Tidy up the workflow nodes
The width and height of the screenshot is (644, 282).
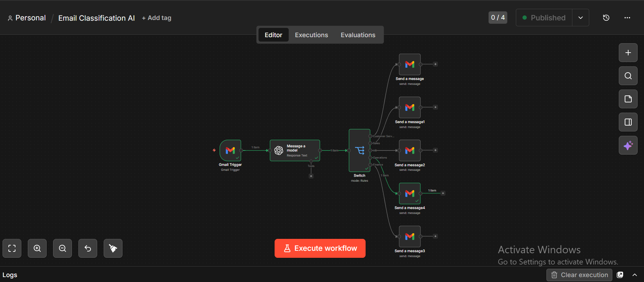click(x=113, y=248)
